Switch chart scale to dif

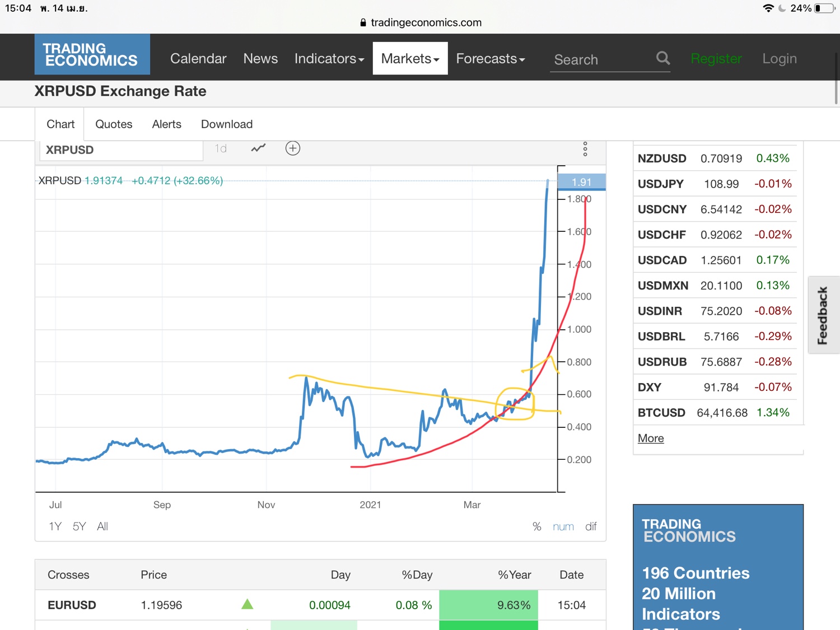(x=591, y=526)
